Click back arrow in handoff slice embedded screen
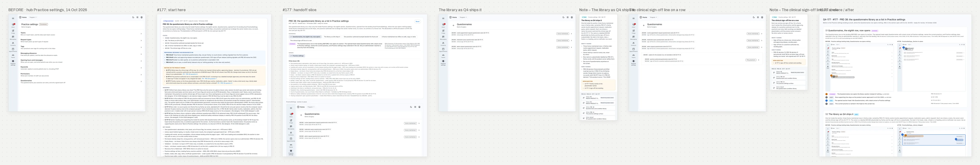This screenshot has height=165, width=980. point(301,115)
